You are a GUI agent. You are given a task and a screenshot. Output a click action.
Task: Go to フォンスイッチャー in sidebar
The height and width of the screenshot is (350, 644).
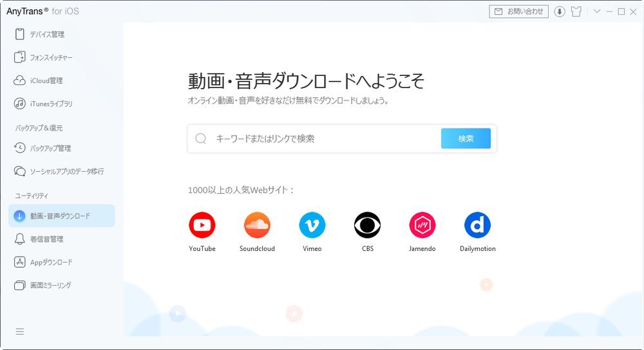pyautogui.click(x=51, y=57)
